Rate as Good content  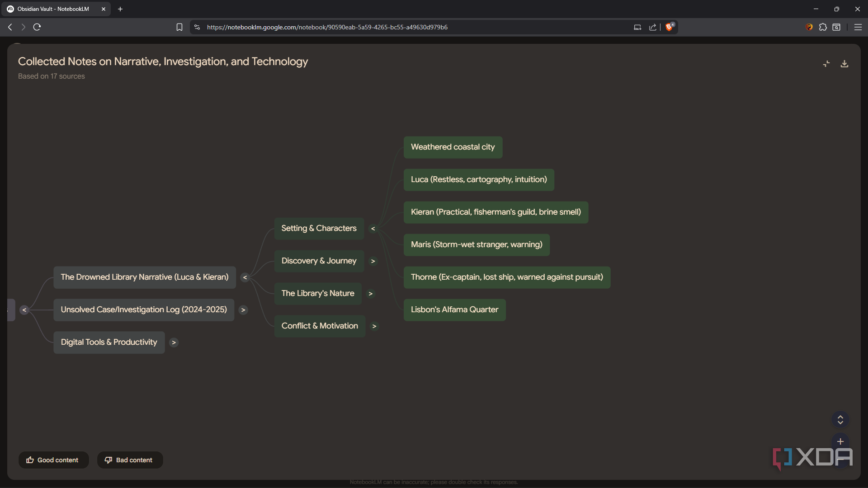click(x=53, y=460)
